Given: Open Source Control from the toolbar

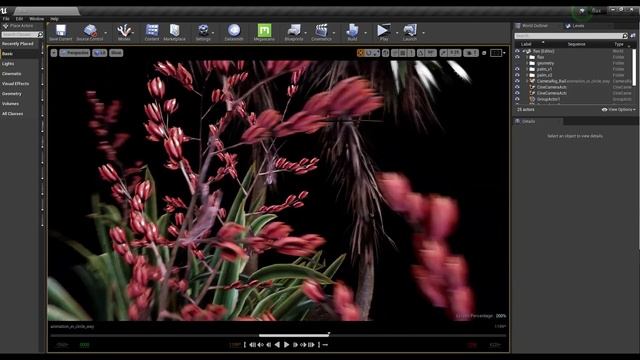Looking at the screenshot, I should click(90, 31).
